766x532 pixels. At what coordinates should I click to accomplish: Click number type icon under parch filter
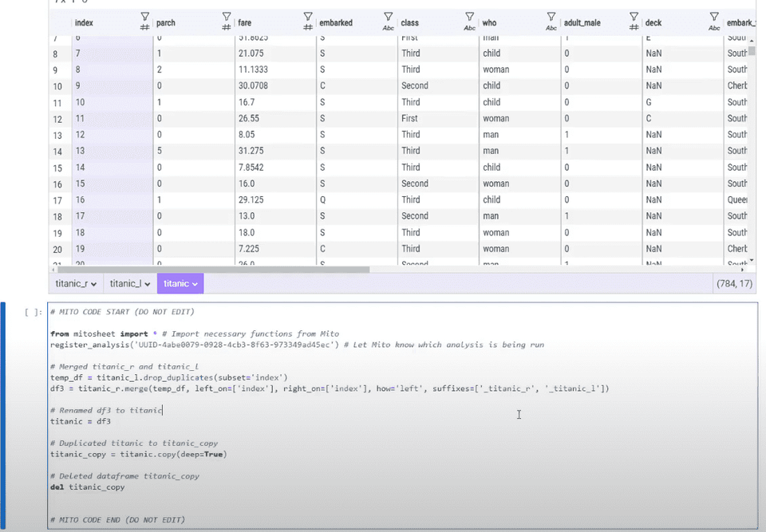click(226, 27)
